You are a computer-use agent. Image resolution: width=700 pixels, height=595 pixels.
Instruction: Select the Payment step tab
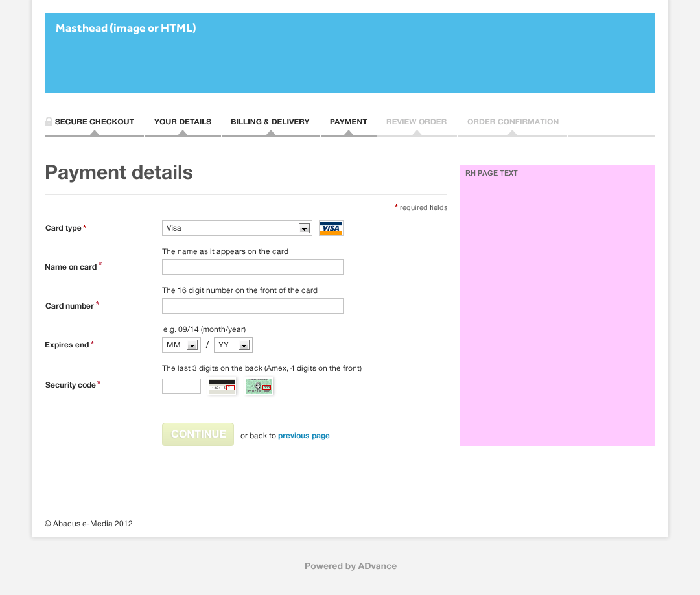(x=348, y=122)
